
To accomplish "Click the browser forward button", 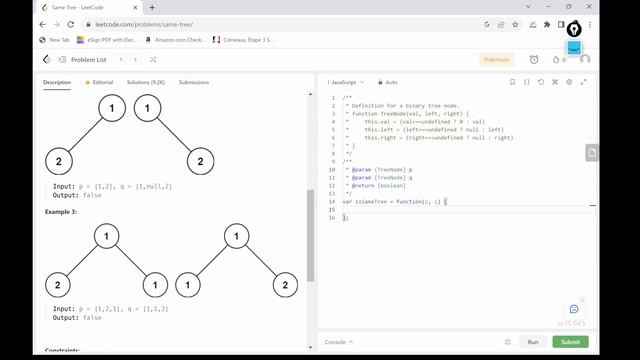I will 56,24.
